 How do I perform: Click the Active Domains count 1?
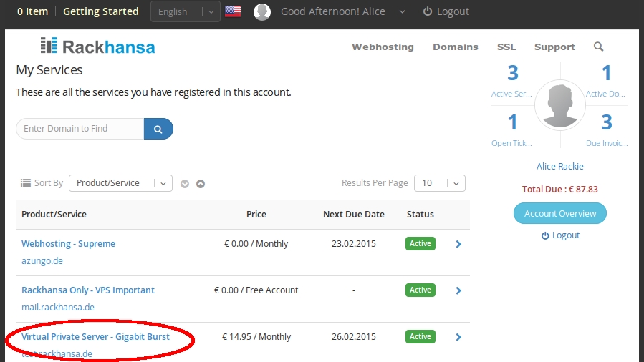tap(606, 73)
